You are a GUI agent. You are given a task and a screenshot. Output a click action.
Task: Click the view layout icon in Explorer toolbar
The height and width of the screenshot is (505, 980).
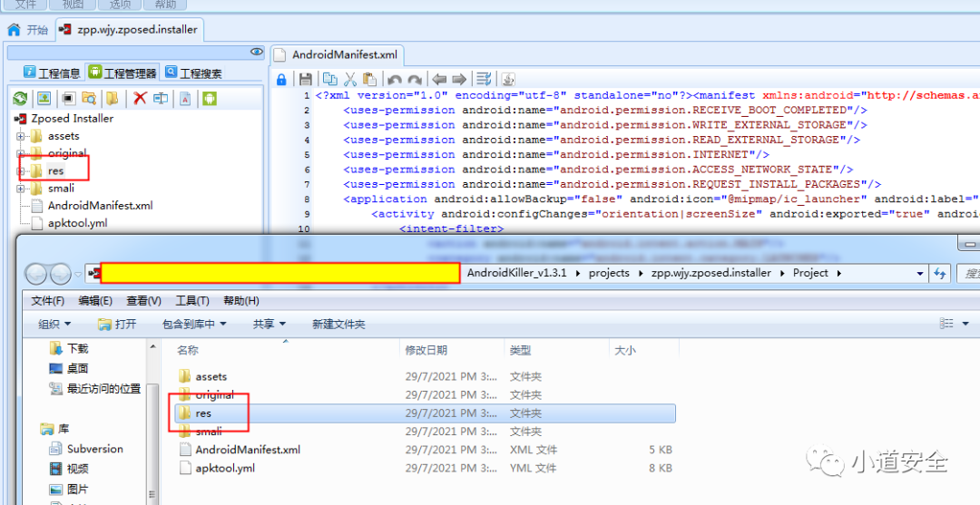coord(946,324)
